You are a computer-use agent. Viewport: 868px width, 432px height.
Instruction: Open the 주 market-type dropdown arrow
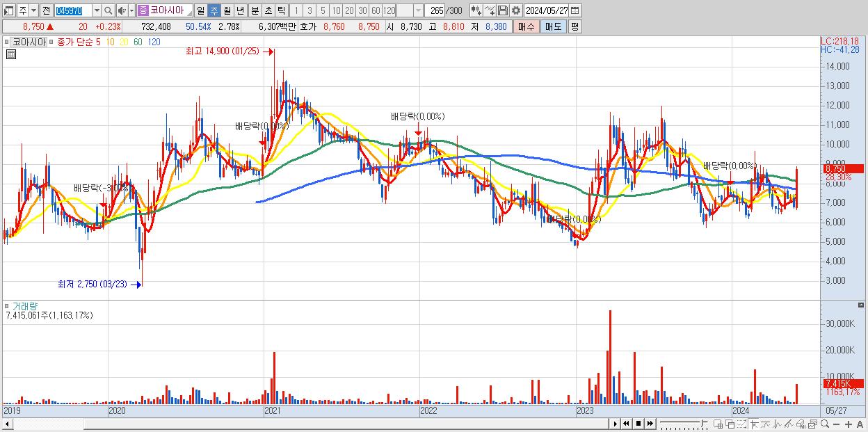(34, 10)
